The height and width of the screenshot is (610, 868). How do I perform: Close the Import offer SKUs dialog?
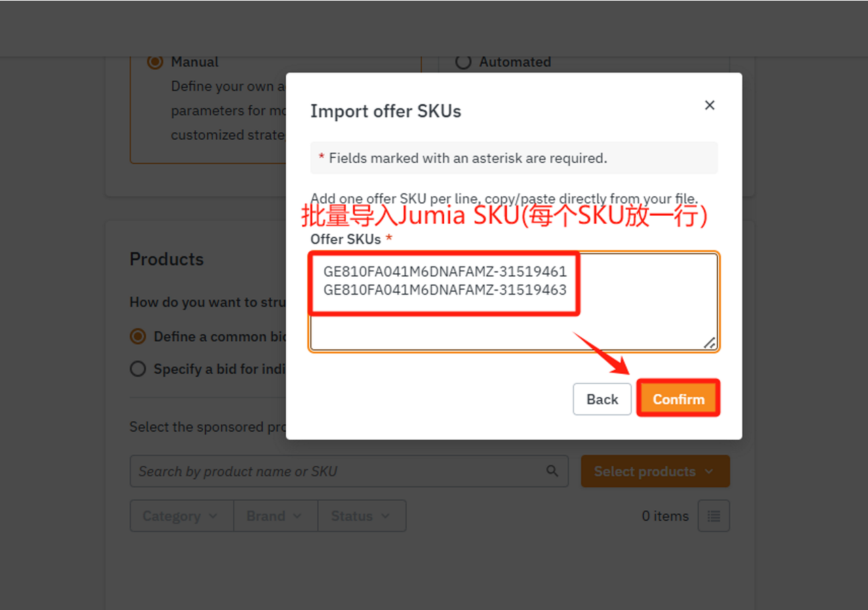point(709,105)
